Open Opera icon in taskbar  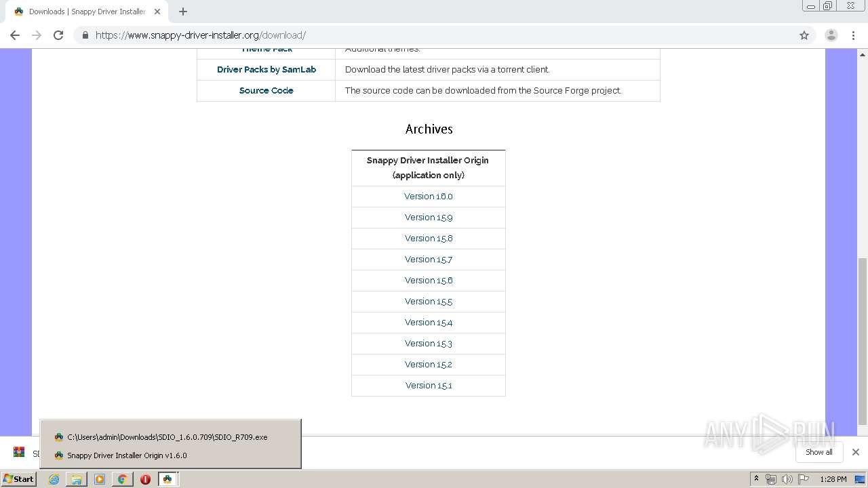[145, 479]
